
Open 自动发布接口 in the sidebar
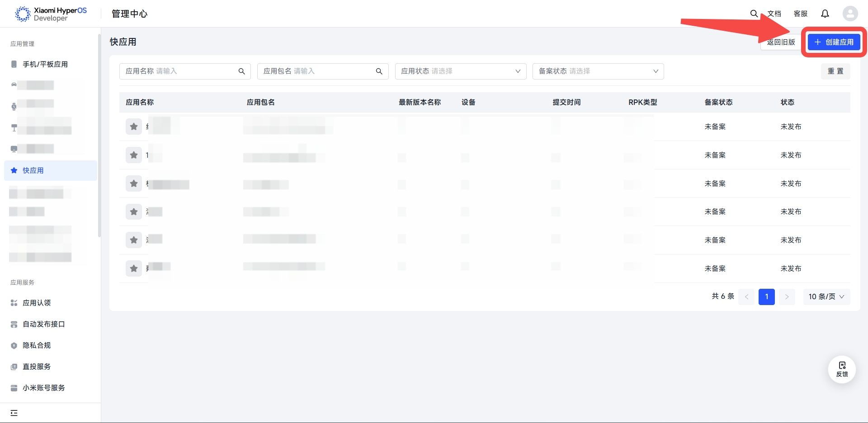[x=44, y=324]
